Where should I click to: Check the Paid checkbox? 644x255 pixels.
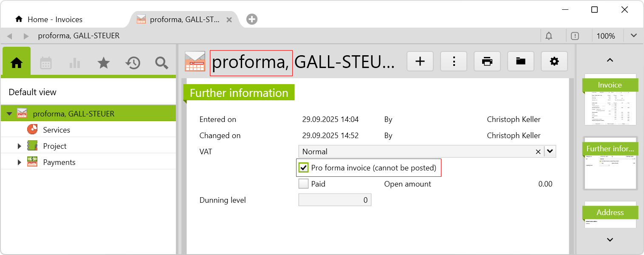tap(303, 184)
